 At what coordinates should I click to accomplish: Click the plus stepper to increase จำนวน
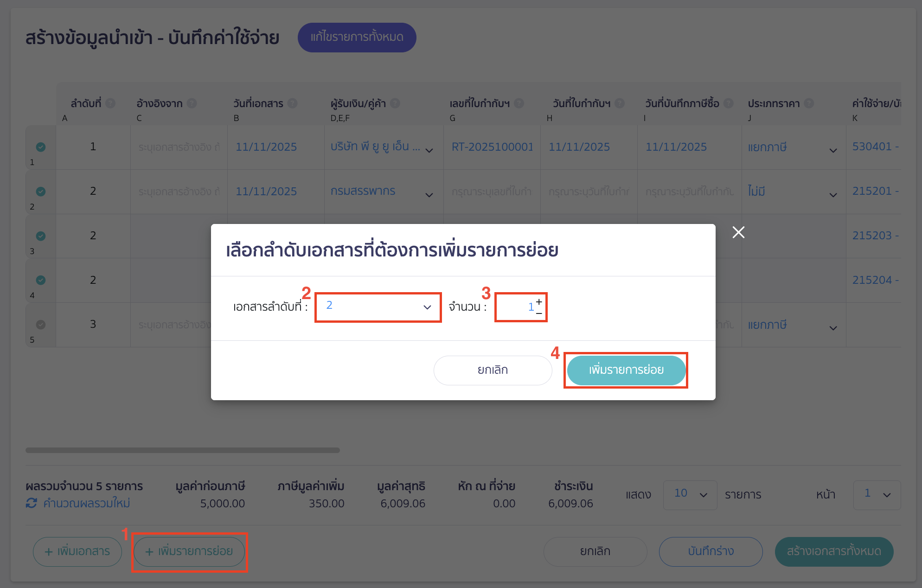(538, 301)
